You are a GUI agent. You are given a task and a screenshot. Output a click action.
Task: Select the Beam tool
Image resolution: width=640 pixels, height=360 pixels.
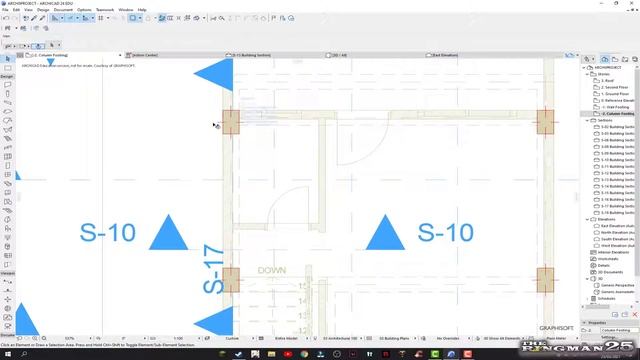point(7,103)
